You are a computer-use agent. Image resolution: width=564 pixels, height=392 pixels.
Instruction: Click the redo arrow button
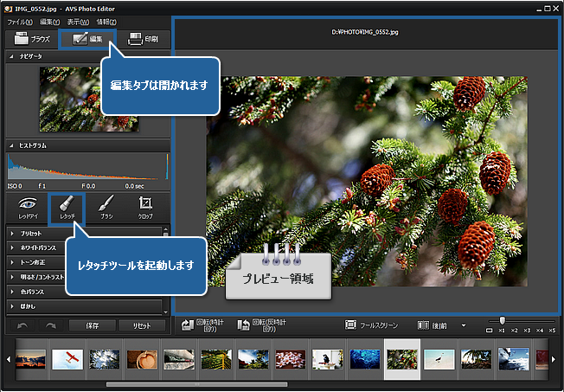tap(52, 325)
